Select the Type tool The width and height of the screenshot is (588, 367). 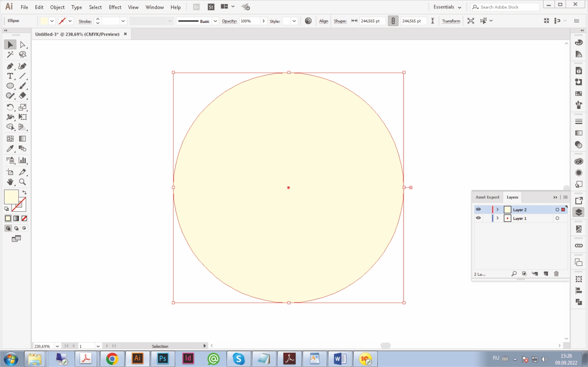[10, 76]
